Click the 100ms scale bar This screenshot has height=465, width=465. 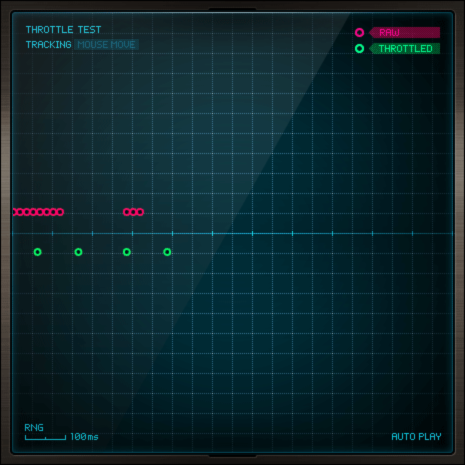45,438
